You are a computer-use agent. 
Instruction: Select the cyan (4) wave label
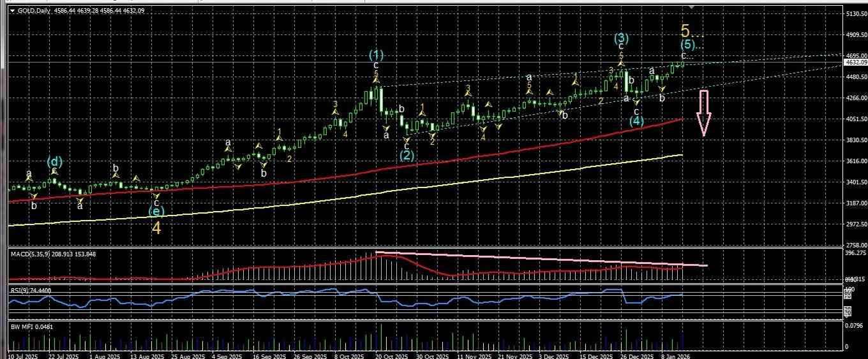[x=636, y=121]
